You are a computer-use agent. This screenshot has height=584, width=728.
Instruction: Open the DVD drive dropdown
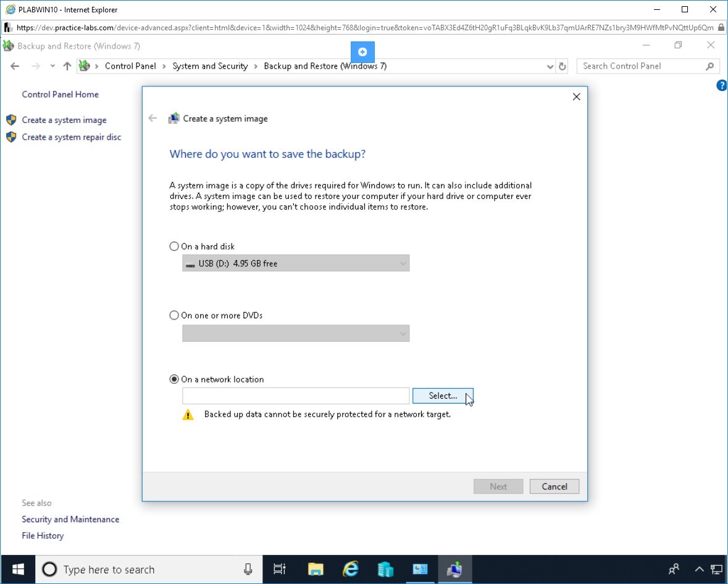[x=296, y=333]
